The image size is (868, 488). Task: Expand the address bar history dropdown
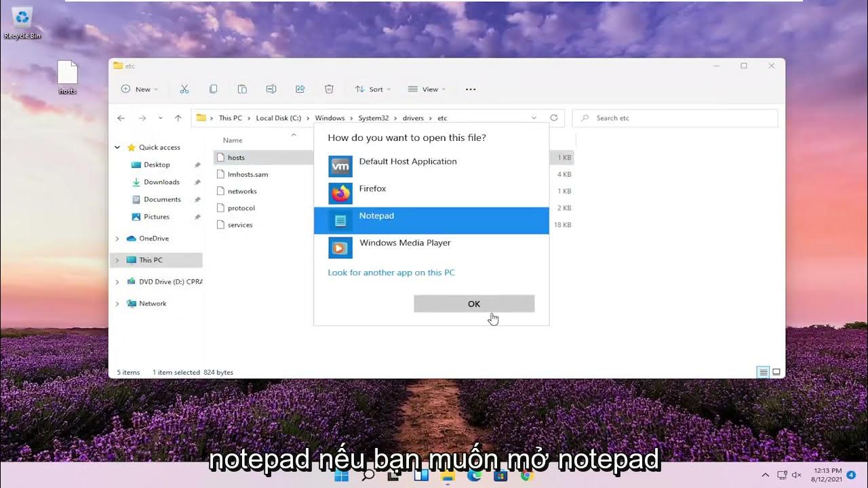[x=534, y=118]
